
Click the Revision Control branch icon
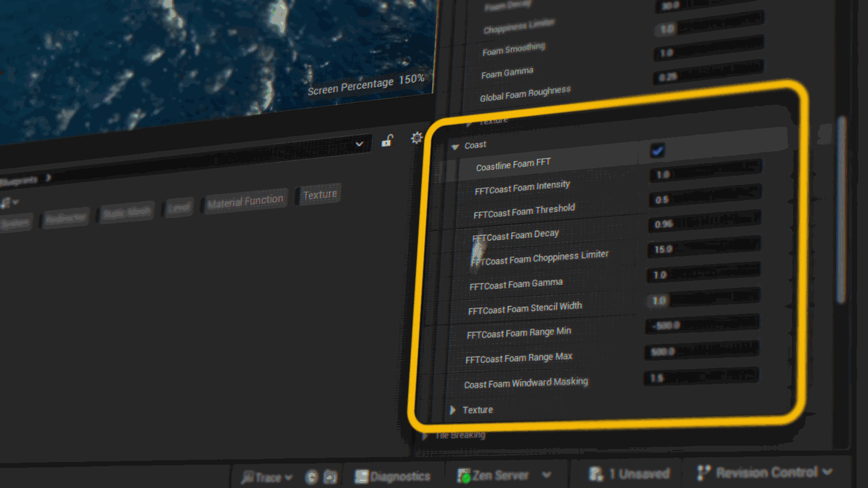click(x=703, y=473)
